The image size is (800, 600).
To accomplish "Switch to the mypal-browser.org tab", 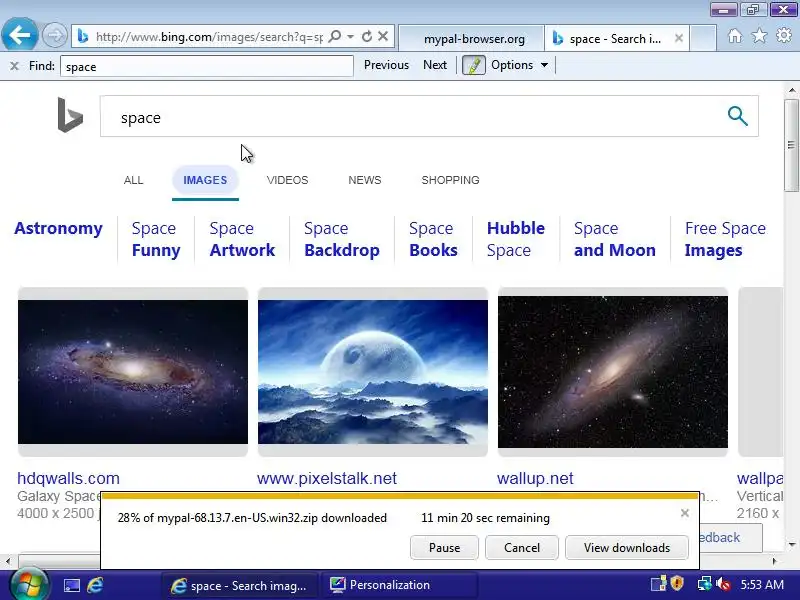I will pyautogui.click(x=471, y=39).
